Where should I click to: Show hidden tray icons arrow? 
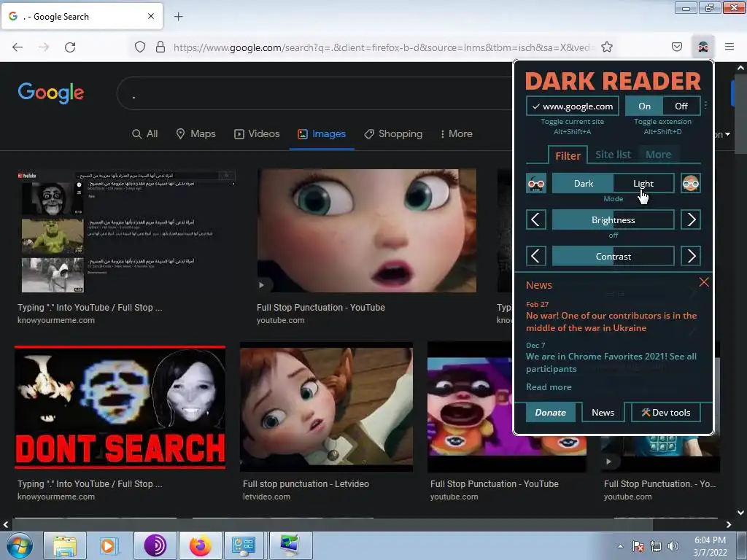click(620, 546)
